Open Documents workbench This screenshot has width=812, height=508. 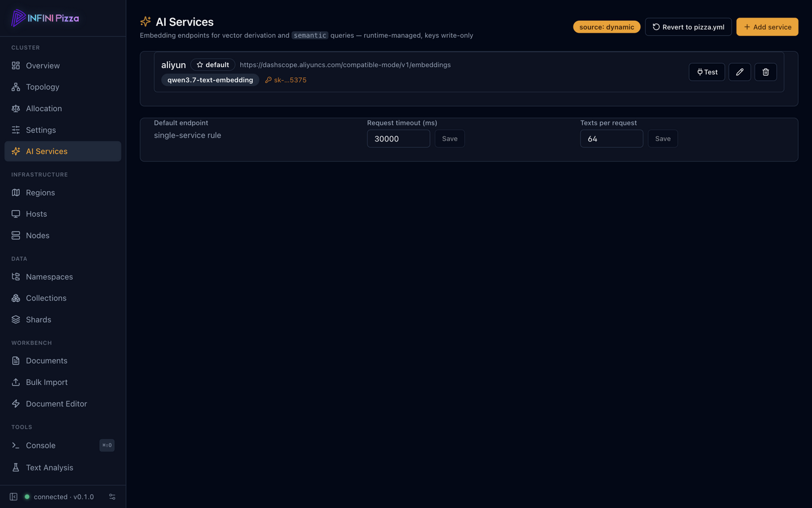[x=63, y=361]
